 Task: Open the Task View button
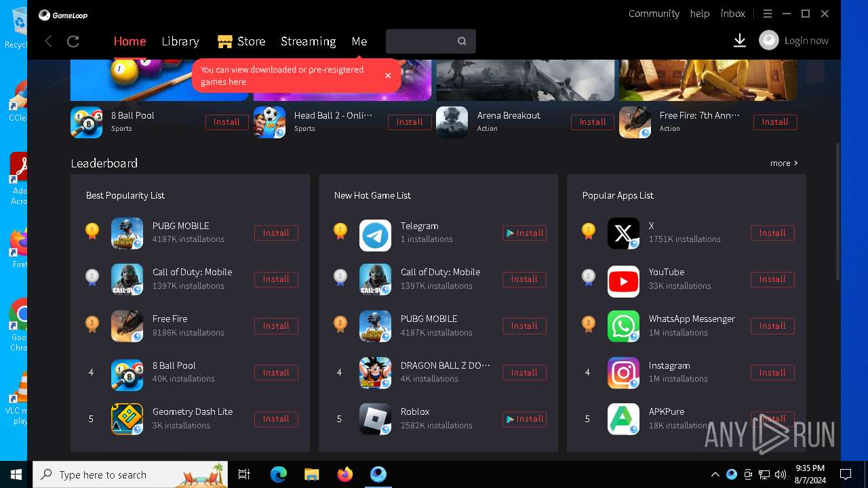pos(244,474)
